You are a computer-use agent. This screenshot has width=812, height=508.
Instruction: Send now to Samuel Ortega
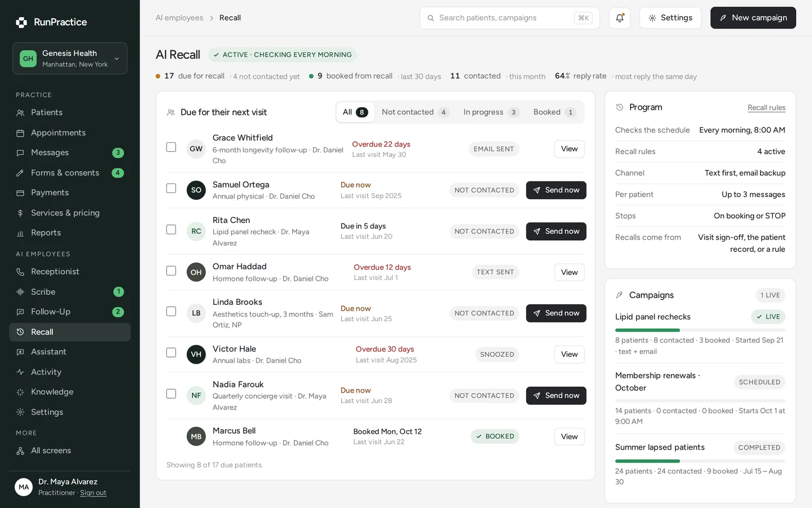[556, 190]
